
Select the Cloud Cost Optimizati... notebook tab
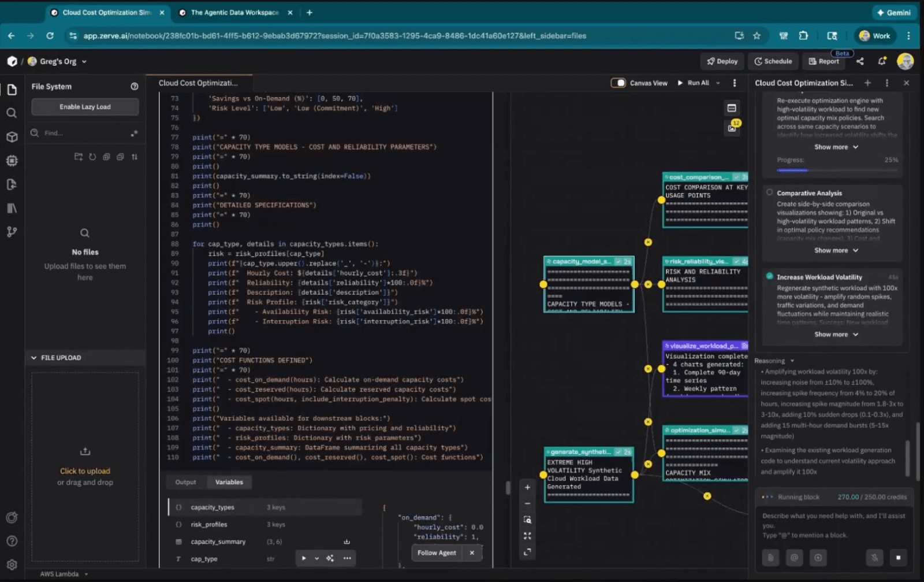pos(198,83)
